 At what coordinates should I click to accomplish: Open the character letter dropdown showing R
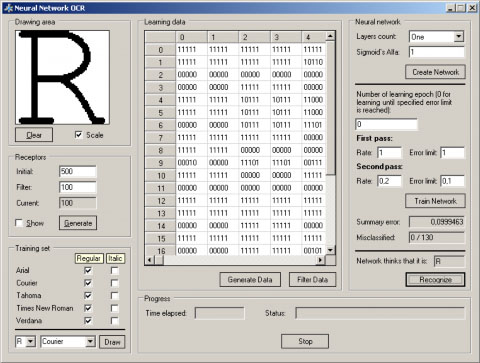pos(31,341)
